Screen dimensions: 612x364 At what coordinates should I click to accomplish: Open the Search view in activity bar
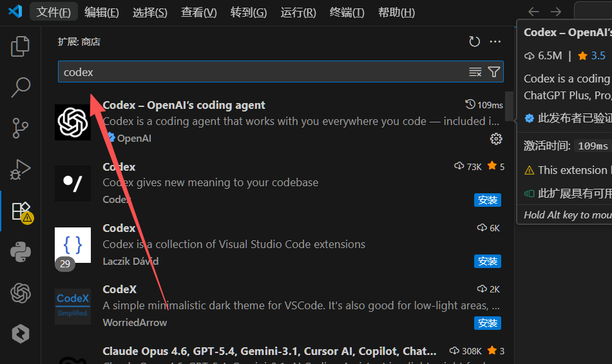pyautogui.click(x=21, y=88)
